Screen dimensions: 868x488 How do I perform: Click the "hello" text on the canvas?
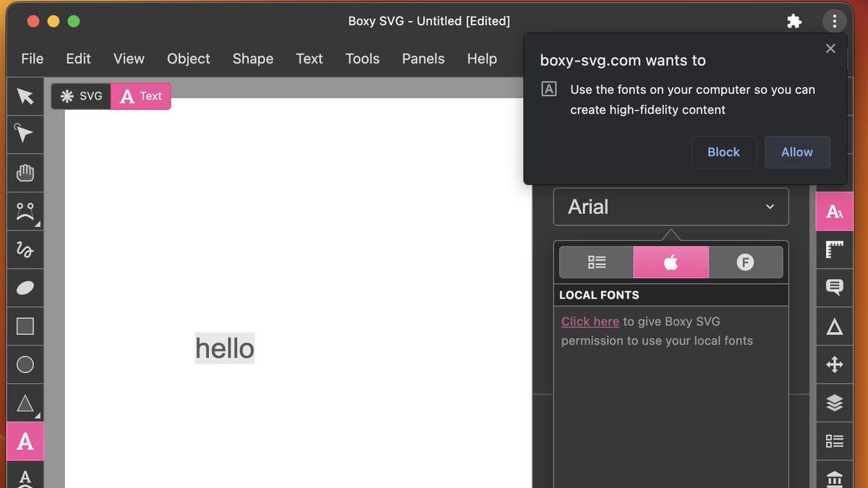(225, 348)
